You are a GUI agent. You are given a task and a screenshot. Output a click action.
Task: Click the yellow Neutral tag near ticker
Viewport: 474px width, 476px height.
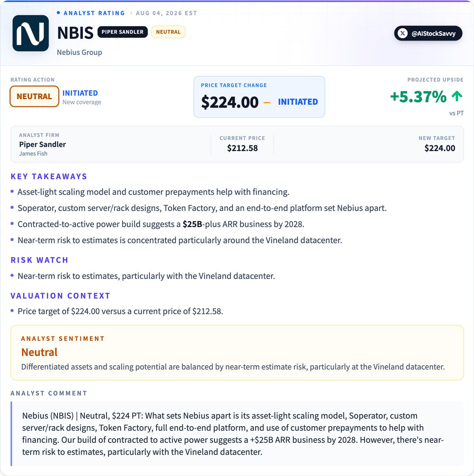click(x=168, y=32)
